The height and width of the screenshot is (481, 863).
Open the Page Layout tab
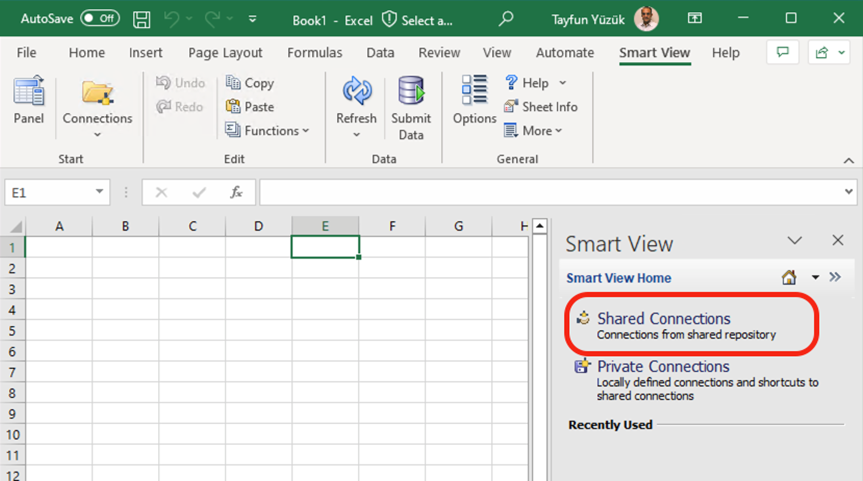click(225, 53)
